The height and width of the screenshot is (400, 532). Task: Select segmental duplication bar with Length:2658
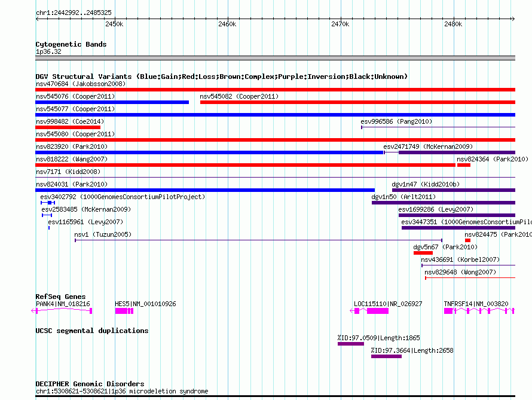coord(386,356)
